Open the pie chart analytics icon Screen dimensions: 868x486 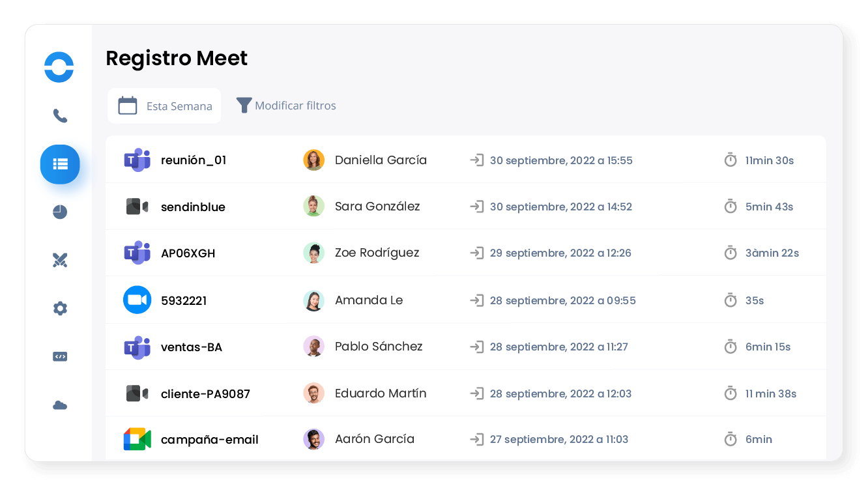60,212
